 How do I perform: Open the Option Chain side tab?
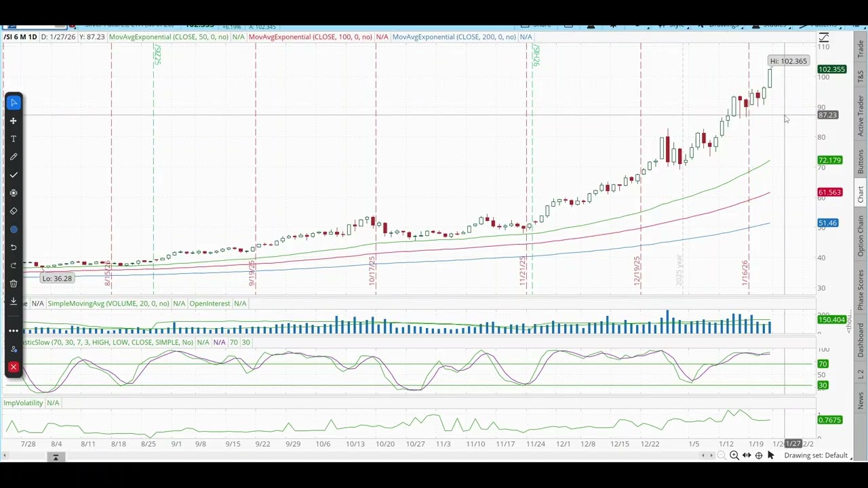(861, 236)
